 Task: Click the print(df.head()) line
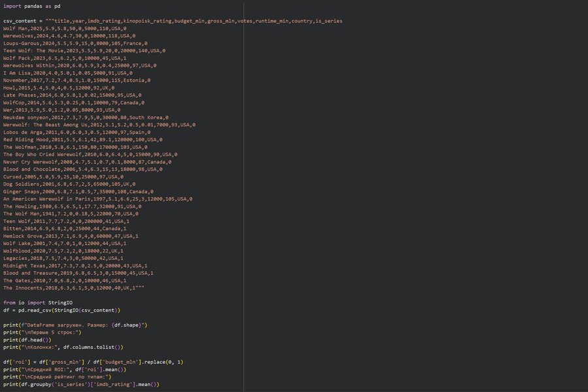click(x=27, y=340)
